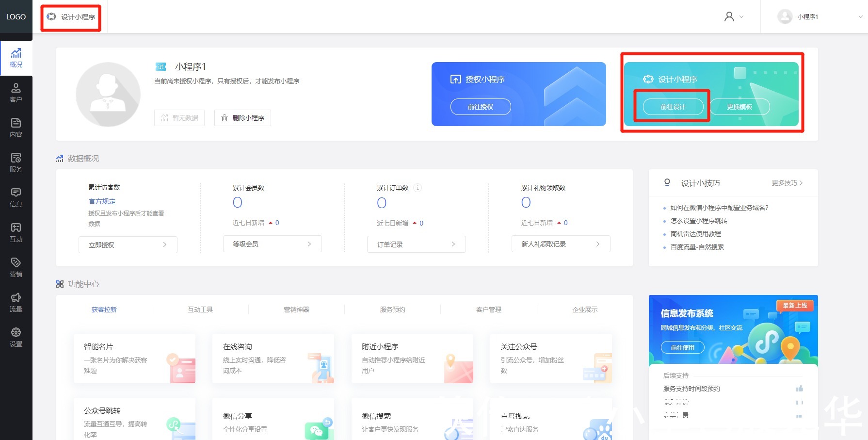The width and height of the screenshot is (868, 440).
Task: Click the 前往设计 button
Action: pos(672,107)
